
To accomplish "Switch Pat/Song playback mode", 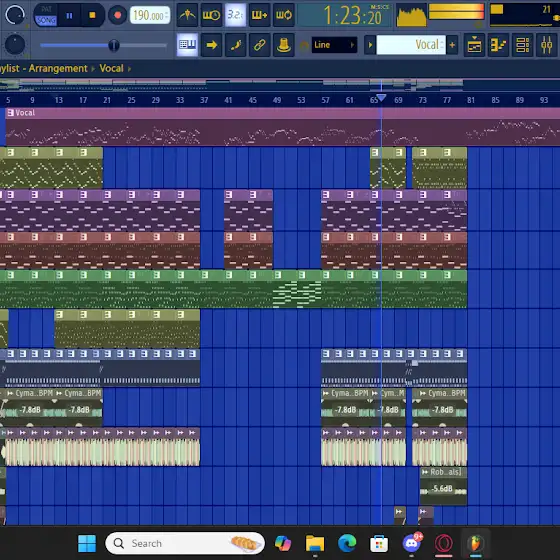I will click(x=46, y=15).
